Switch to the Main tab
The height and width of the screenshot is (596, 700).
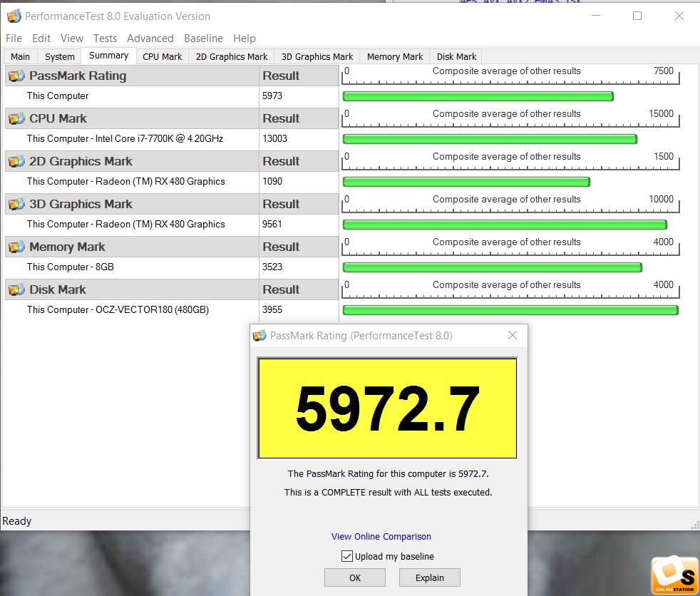(x=20, y=57)
